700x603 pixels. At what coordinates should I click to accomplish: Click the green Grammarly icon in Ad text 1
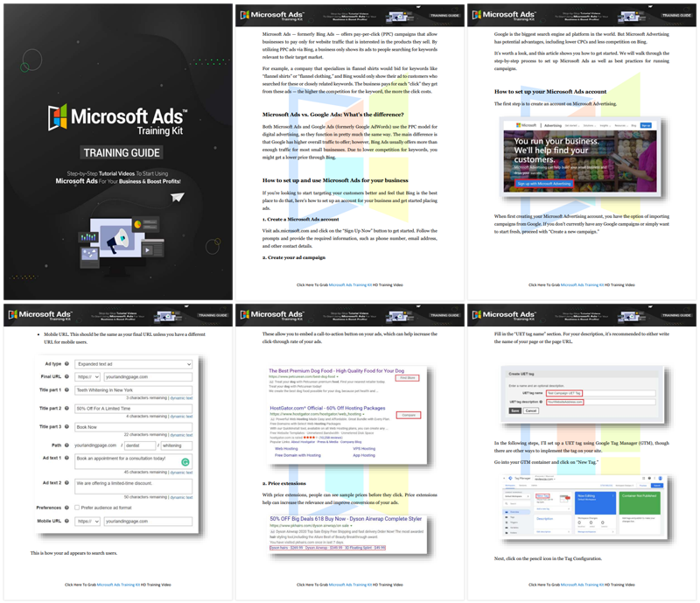(185, 462)
